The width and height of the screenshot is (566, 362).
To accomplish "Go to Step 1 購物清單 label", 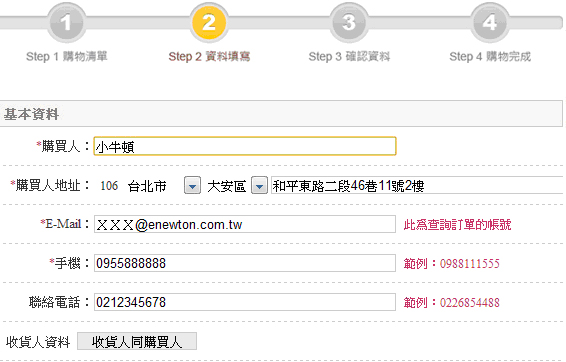I will [67, 56].
